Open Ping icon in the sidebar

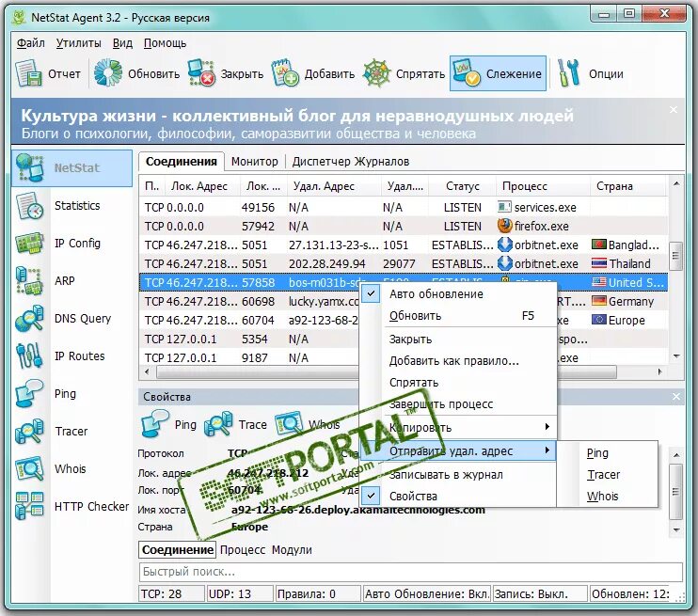[29, 393]
